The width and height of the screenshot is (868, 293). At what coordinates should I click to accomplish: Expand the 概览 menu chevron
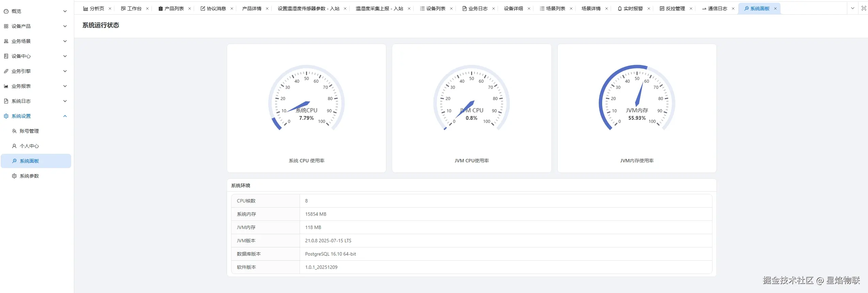65,11
